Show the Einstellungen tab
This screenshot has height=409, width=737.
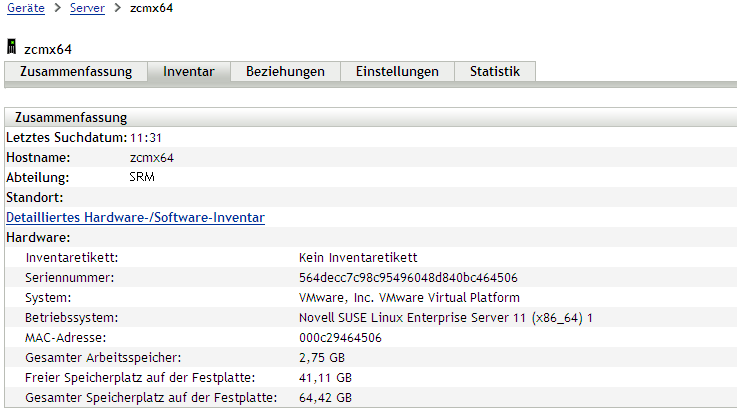[x=397, y=71]
